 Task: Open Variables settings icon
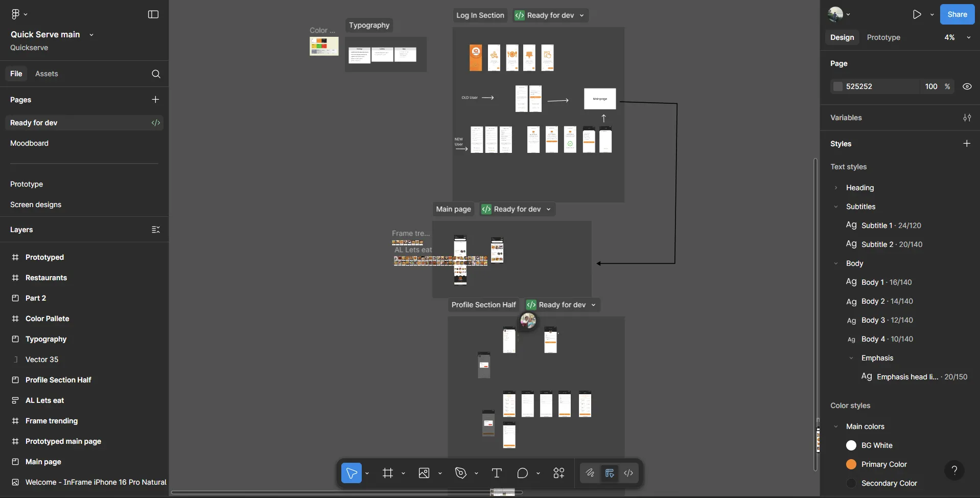[x=967, y=118]
